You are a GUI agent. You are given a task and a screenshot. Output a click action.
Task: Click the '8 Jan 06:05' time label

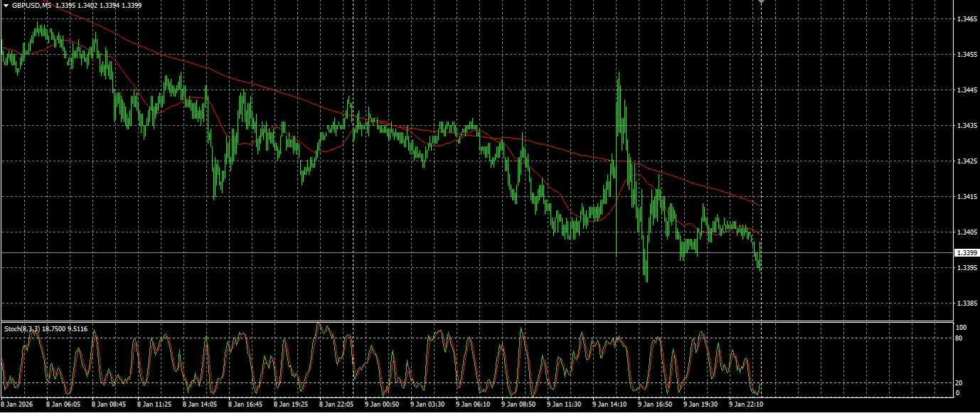(63, 404)
